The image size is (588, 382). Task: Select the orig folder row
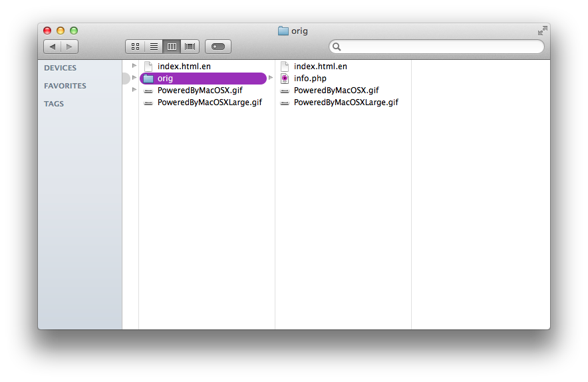point(203,79)
